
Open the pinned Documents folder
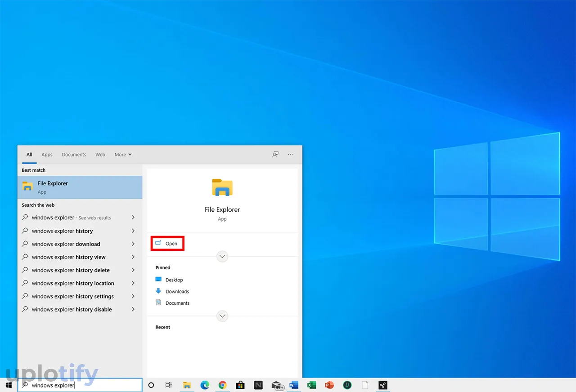[x=173, y=303]
